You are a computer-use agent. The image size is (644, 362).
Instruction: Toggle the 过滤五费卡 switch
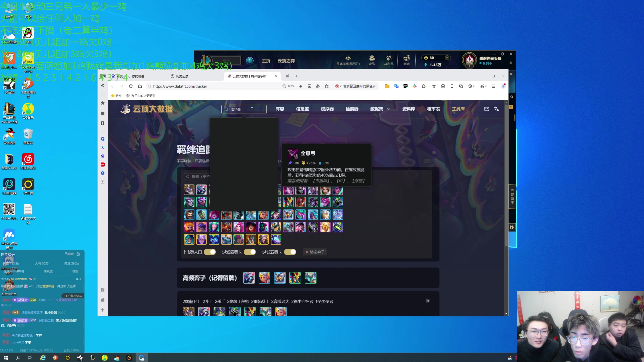290,252
